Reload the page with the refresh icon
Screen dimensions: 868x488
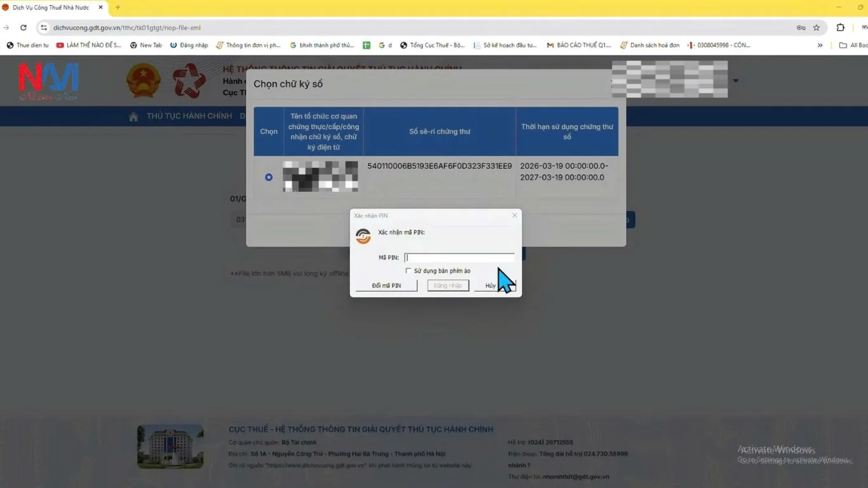[24, 28]
